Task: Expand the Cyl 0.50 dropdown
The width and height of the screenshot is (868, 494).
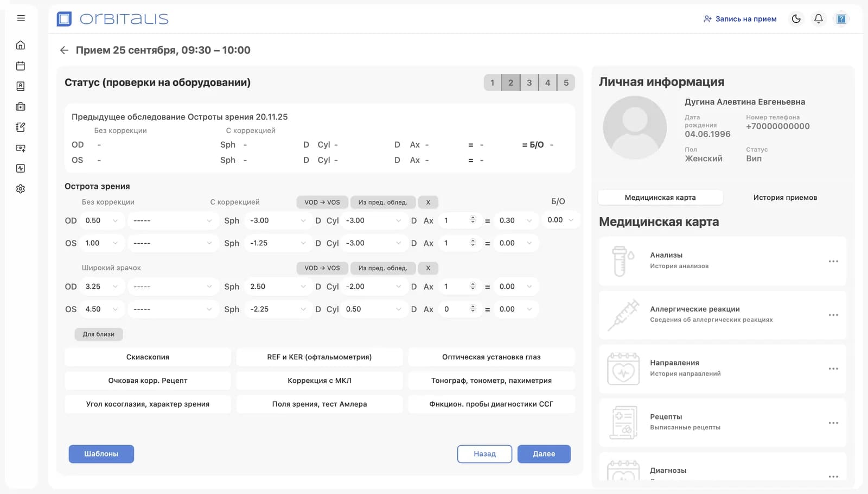Action: 374,309
